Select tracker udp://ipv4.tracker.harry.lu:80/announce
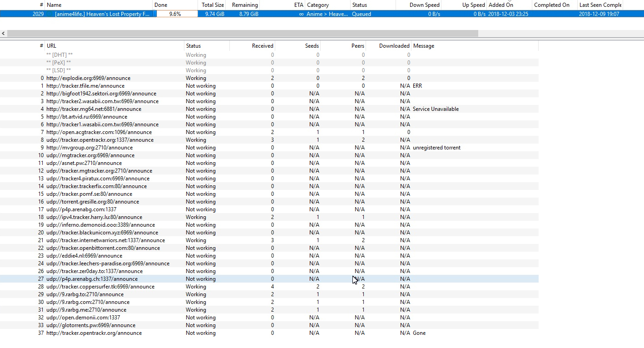 point(269,217)
